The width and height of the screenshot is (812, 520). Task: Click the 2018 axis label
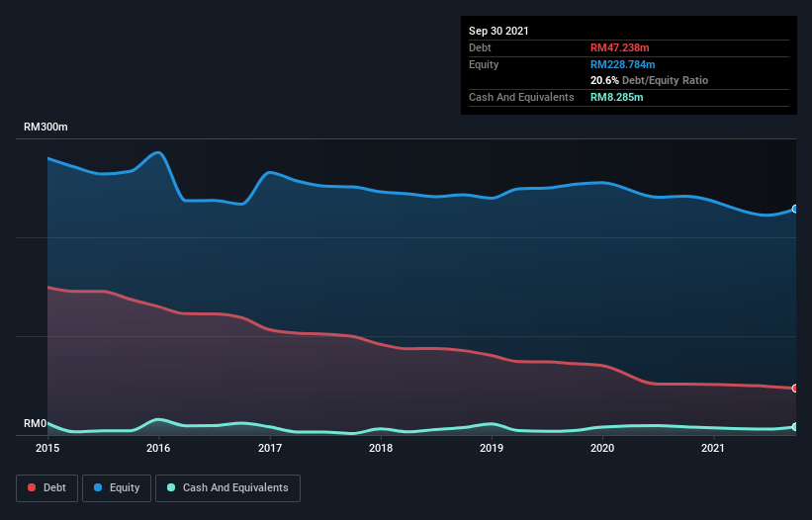tap(381, 448)
